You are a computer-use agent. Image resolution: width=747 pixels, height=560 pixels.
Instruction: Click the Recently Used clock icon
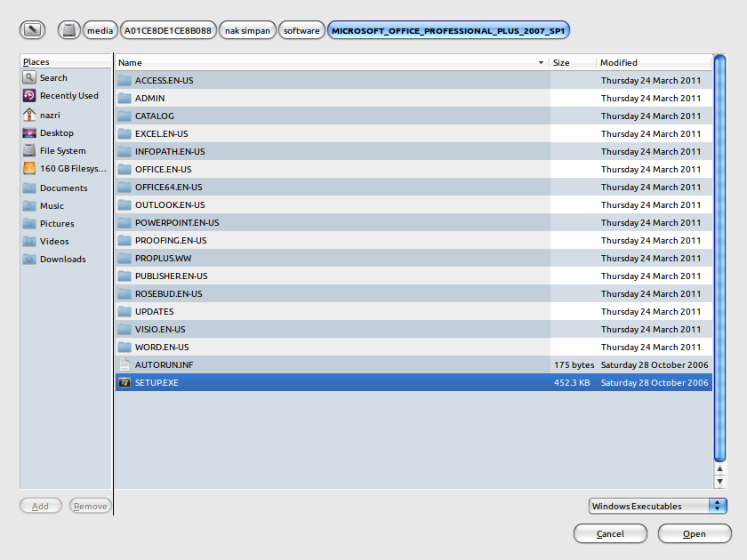coord(29,95)
